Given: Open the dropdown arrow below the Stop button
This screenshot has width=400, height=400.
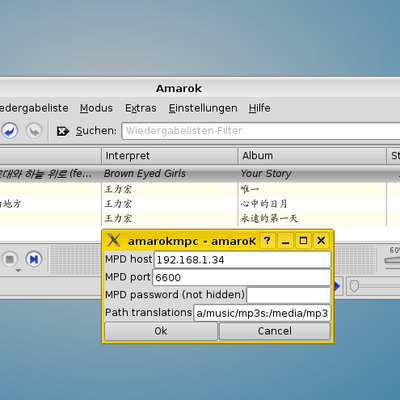Looking at the screenshot, I should [x=18, y=271].
